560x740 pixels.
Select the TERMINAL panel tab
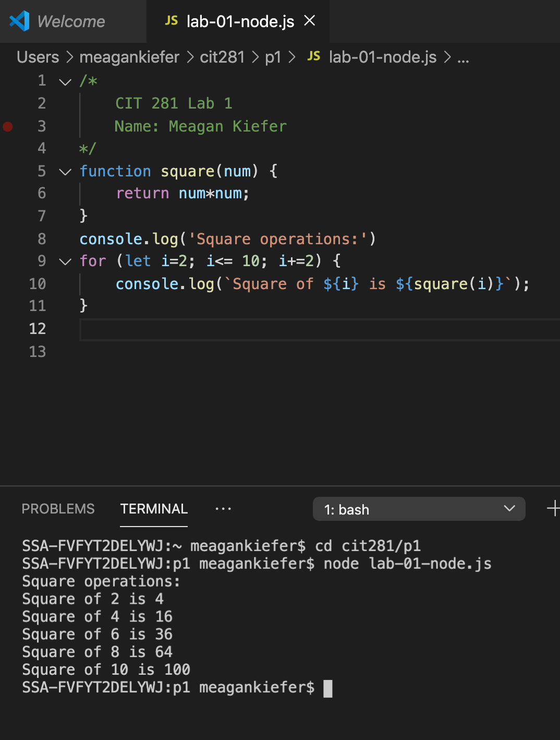click(154, 509)
